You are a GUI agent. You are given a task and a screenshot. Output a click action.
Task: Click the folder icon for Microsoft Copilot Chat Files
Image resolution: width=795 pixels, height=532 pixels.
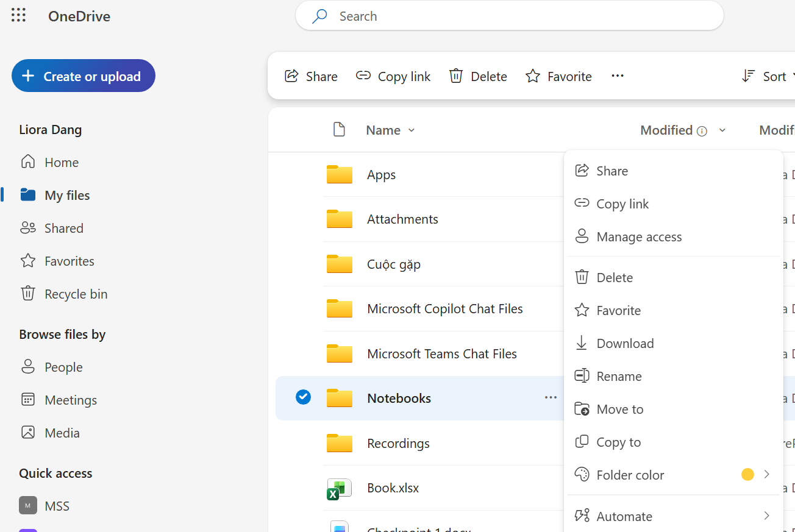tap(340, 308)
